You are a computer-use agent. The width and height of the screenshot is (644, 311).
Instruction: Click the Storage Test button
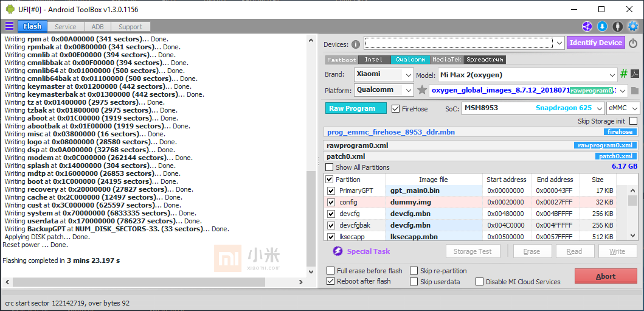tap(474, 251)
